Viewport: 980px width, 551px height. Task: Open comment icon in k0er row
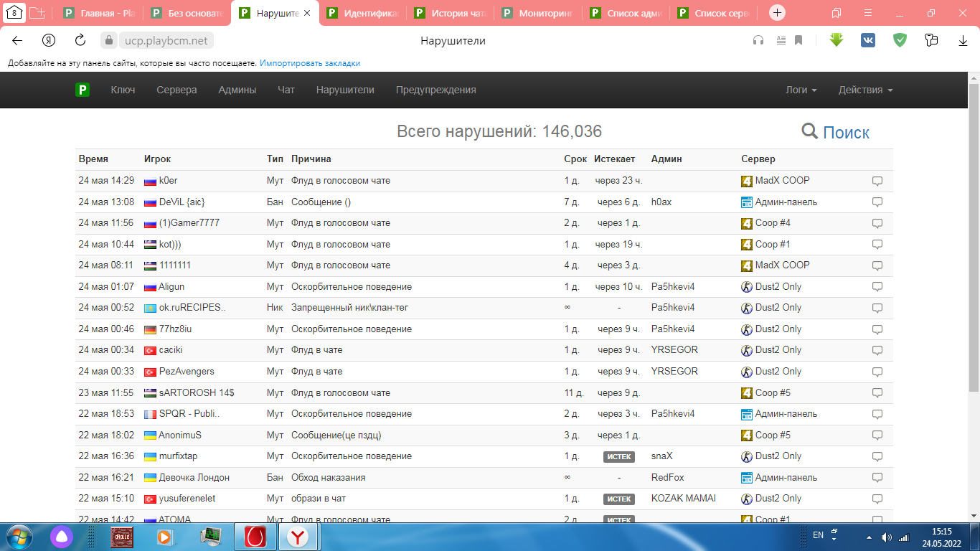pos(877,181)
